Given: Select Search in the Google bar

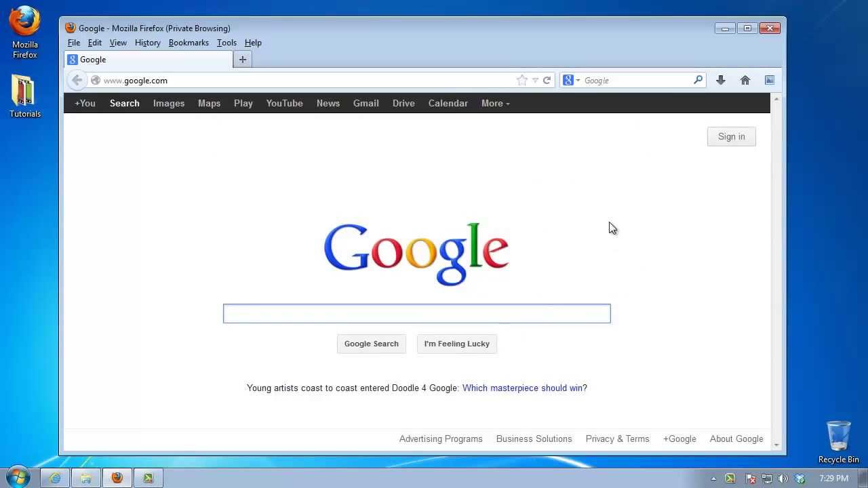Looking at the screenshot, I should [x=125, y=103].
